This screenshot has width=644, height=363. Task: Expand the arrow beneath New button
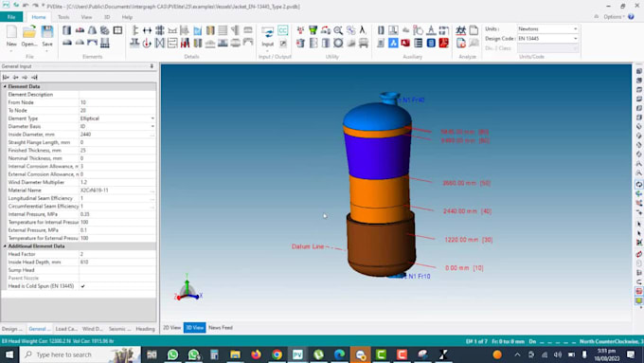(11, 51)
